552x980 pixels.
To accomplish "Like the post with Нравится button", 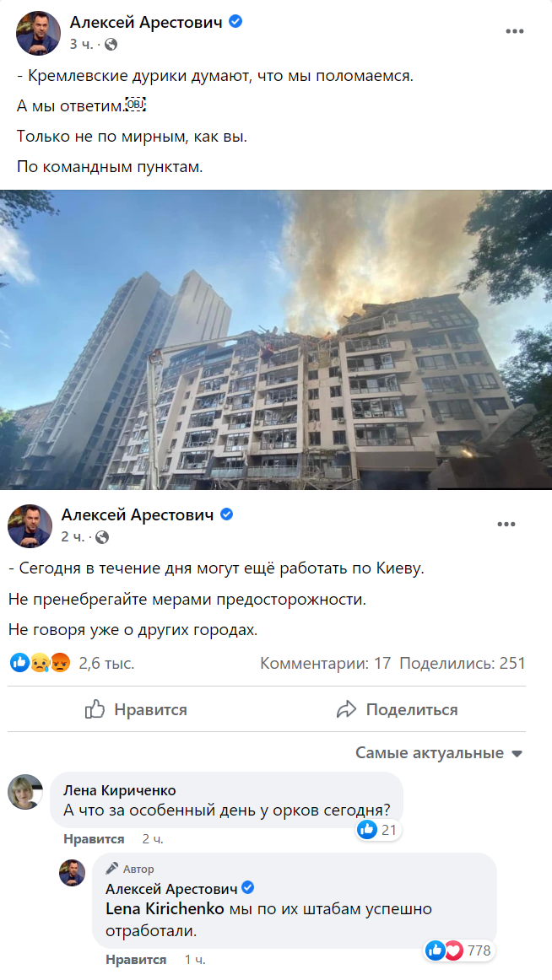I will [136, 709].
